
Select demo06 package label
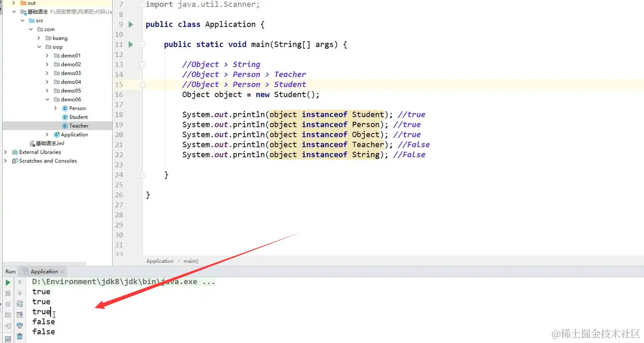click(71, 100)
